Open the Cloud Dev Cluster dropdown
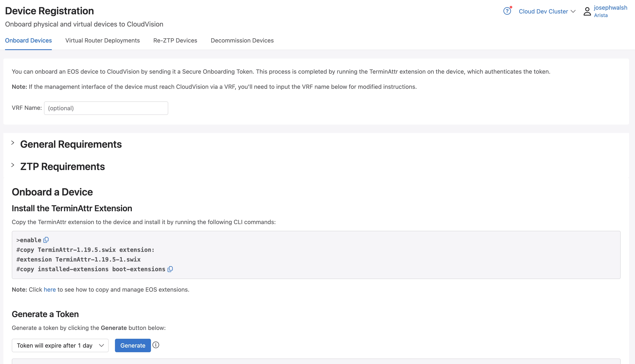Screen dimensions: 635x364 pyautogui.click(x=547, y=12)
